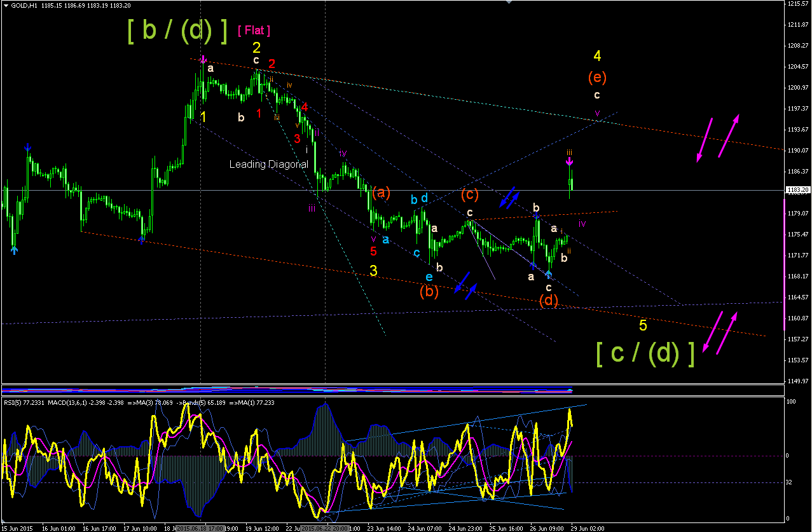812x532 pixels.
Task: Click the 1200.97 price scale value
Action: (797, 87)
